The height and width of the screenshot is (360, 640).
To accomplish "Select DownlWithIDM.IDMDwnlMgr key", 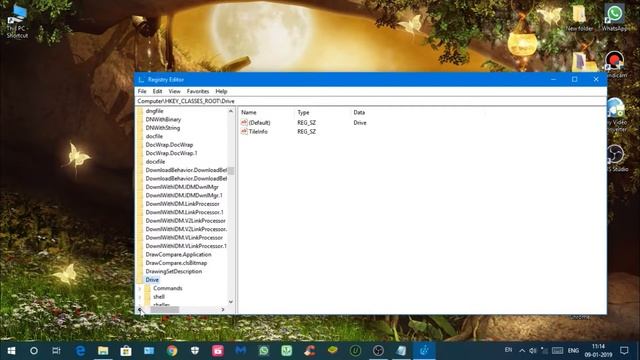I will [x=182, y=187].
